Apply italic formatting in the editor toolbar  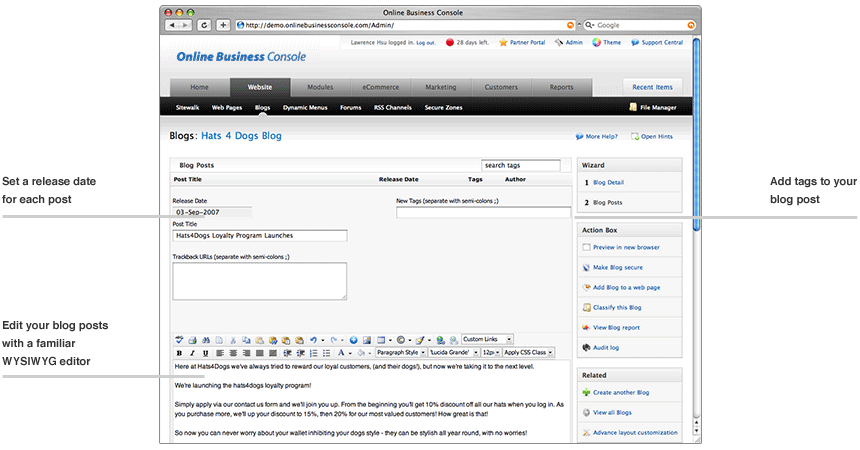pyautogui.click(x=192, y=353)
